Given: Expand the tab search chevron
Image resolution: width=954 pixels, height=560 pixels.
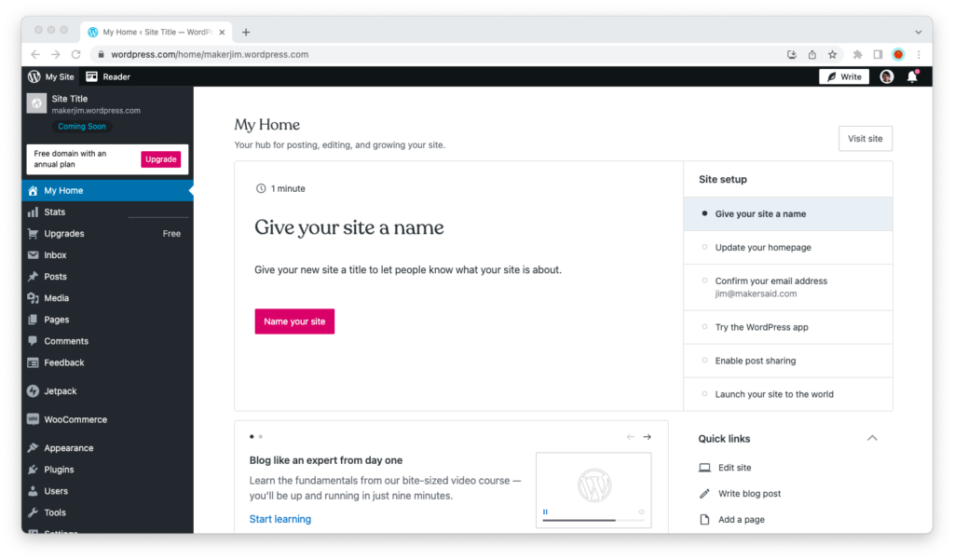Looking at the screenshot, I should [918, 33].
